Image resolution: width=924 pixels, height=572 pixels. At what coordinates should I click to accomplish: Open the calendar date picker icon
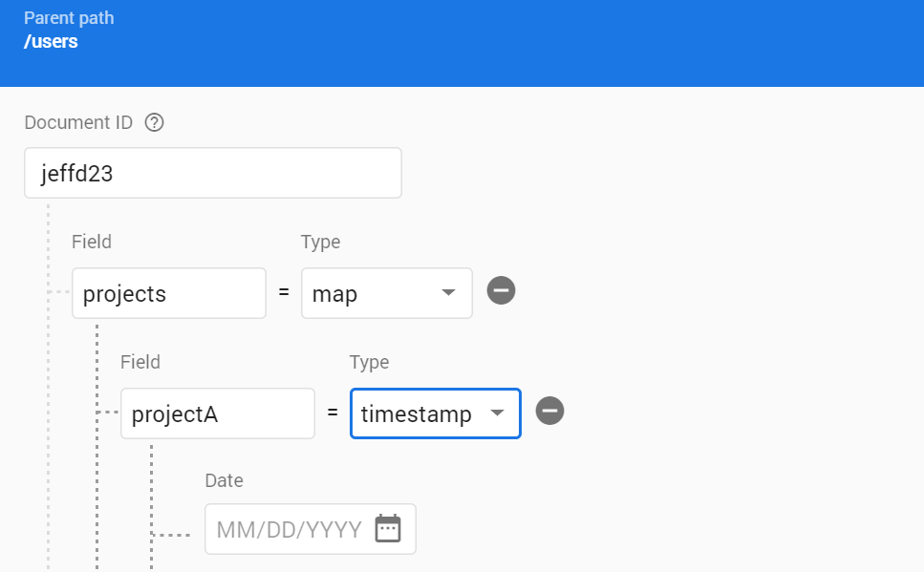click(388, 528)
